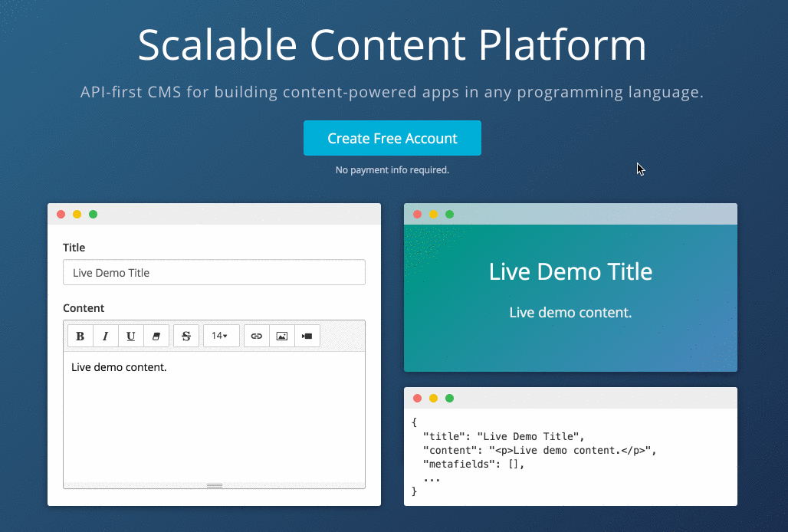Insert an image using the image icon
The width and height of the screenshot is (788, 532).
coord(281,335)
